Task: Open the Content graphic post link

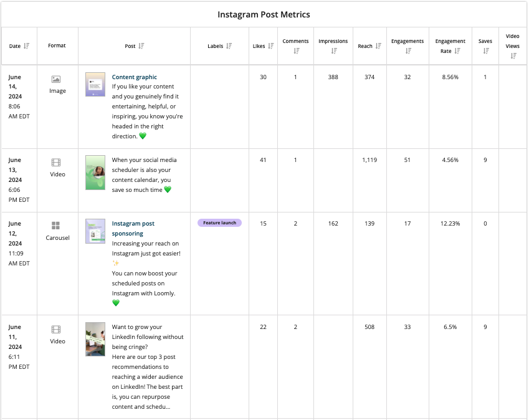Action: (x=134, y=77)
